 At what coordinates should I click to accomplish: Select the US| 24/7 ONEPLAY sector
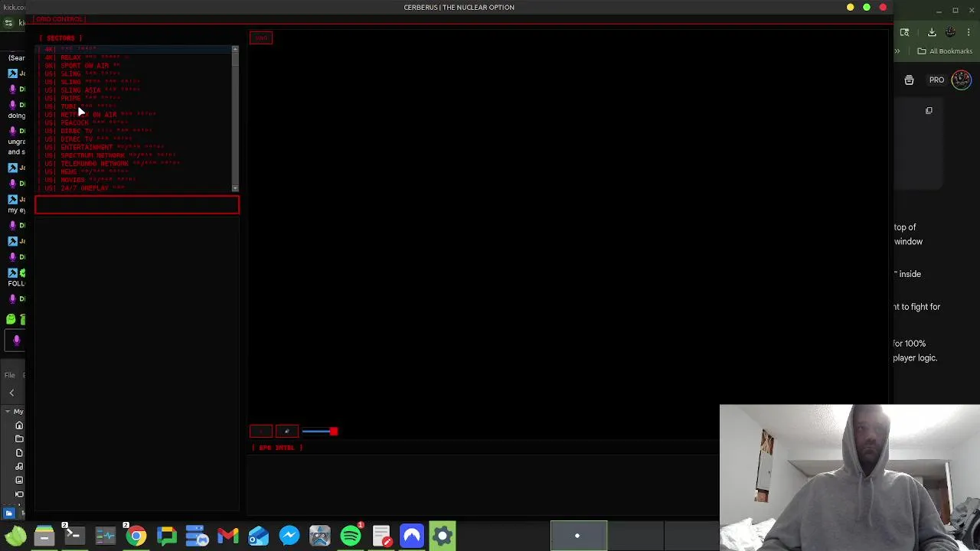click(x=134, y=188)
